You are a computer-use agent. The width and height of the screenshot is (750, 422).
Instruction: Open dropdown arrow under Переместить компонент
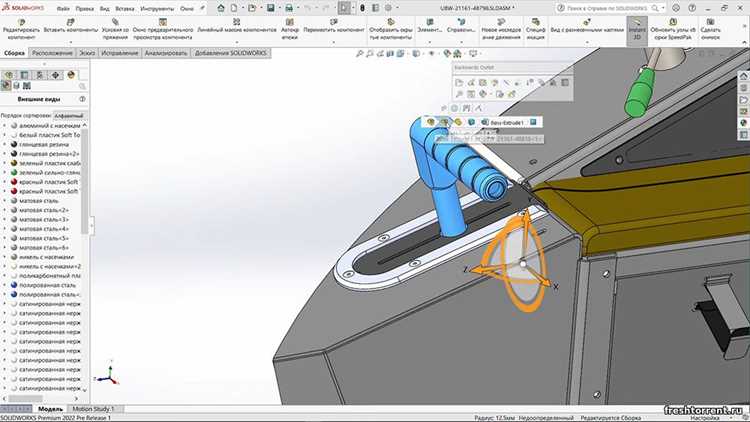click(x=334, y=42)
